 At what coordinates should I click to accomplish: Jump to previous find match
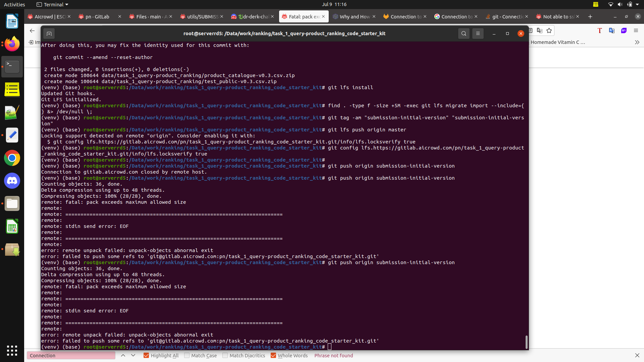pyautogui.click(x=123, y=355)
